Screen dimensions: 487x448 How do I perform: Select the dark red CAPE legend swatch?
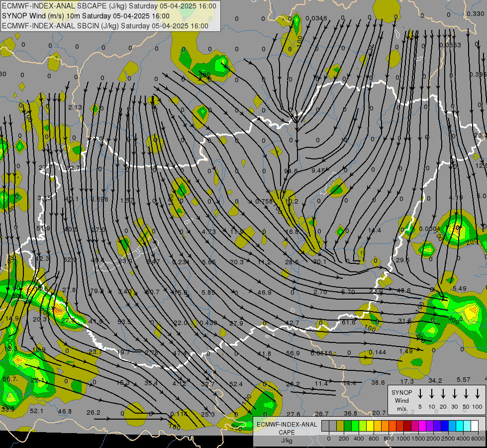[x=407, y=426]
